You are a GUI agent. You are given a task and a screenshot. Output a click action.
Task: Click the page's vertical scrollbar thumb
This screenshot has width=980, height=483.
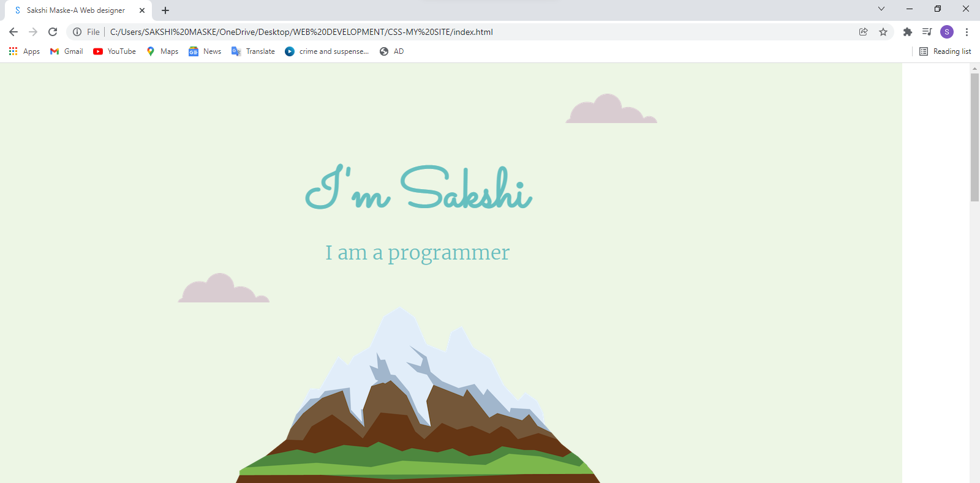(974, 137)
